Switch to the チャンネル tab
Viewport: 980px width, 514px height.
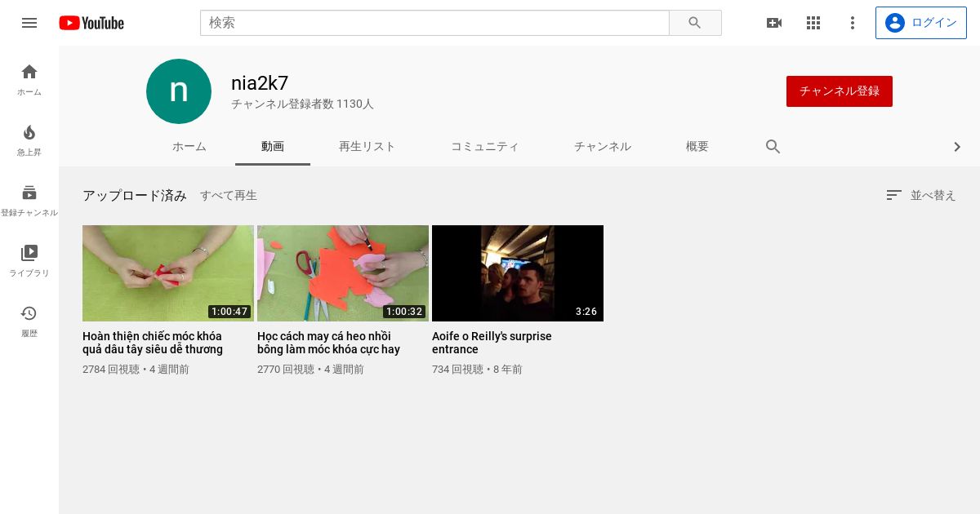[603, 147]
